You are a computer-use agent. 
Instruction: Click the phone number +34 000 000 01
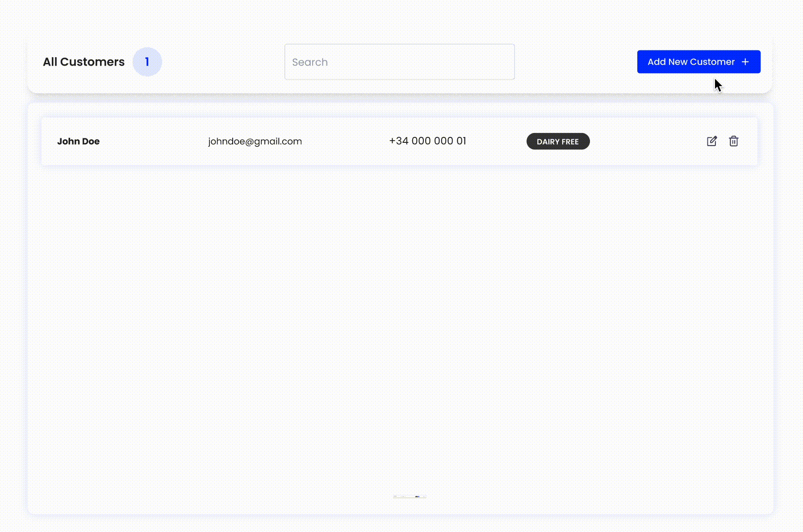click(x=427, y=141)
